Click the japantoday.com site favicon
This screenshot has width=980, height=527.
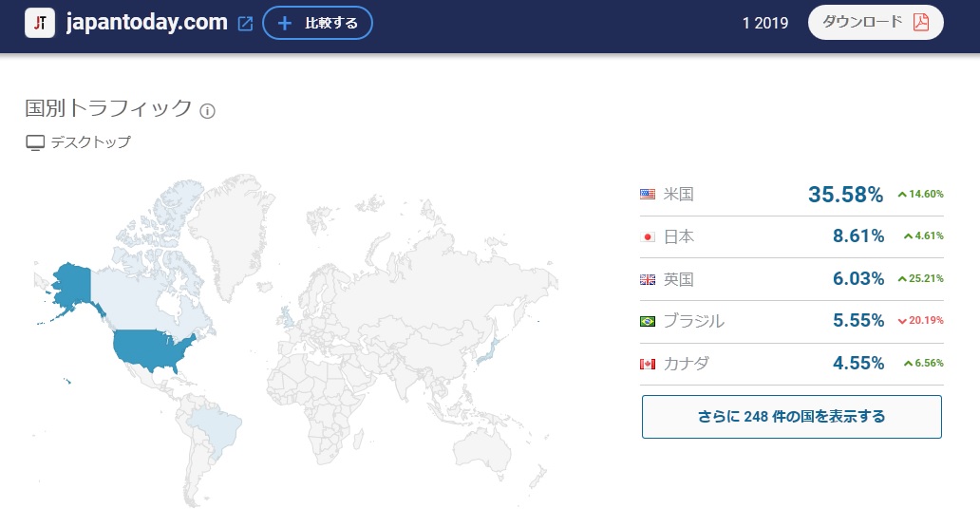point(40,23)
